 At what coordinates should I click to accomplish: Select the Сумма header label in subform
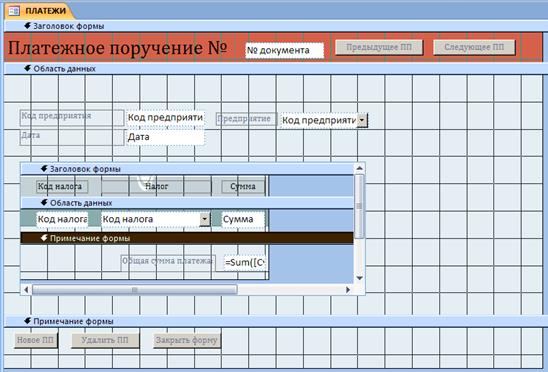click(x=243, y=186)
